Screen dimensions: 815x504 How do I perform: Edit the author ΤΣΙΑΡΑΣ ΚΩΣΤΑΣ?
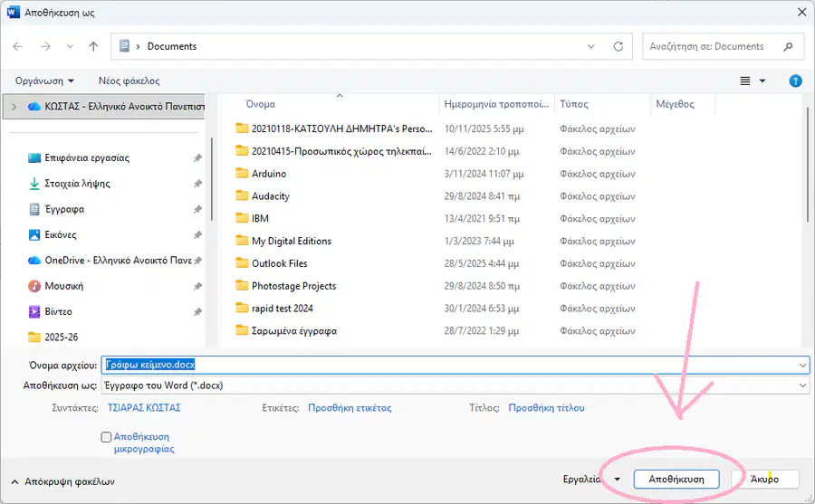coord(144,408)
